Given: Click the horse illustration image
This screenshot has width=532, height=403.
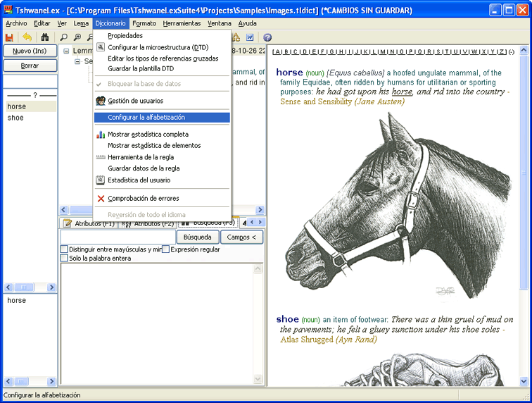Looking at the screenshot, I should (x=398, y=206).
